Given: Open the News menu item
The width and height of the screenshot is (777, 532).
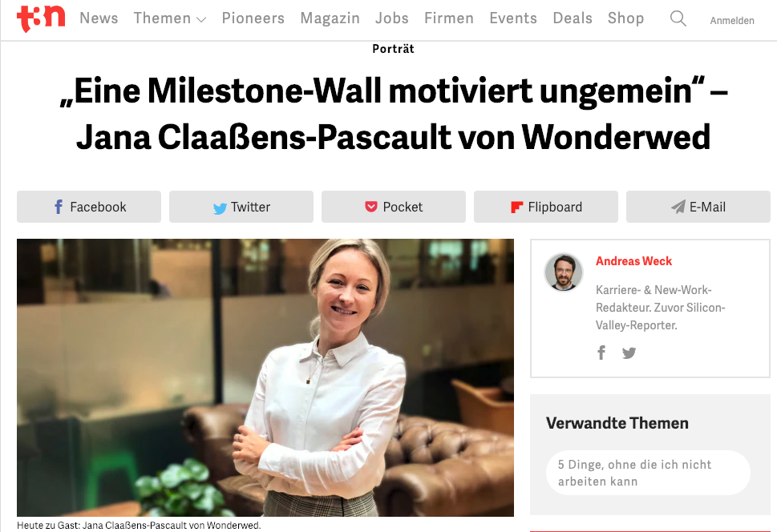Looking at the screenshot, I should pos(99,18).
